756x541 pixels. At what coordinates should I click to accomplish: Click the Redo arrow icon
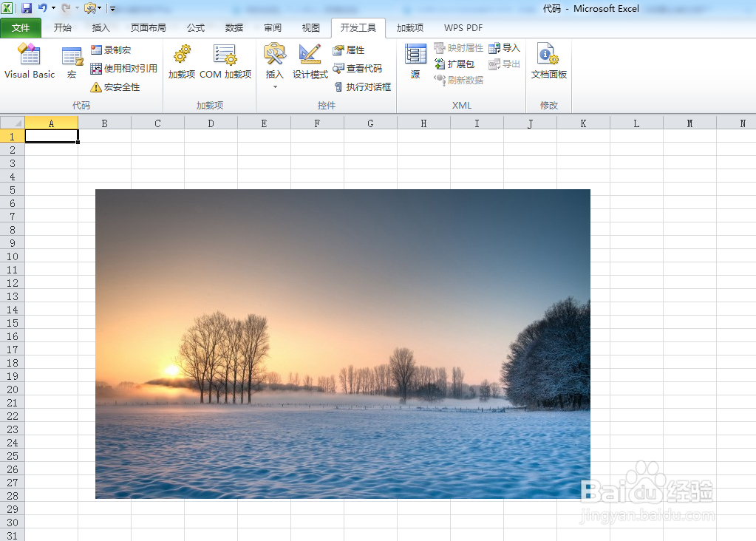[x=66, y=8]
